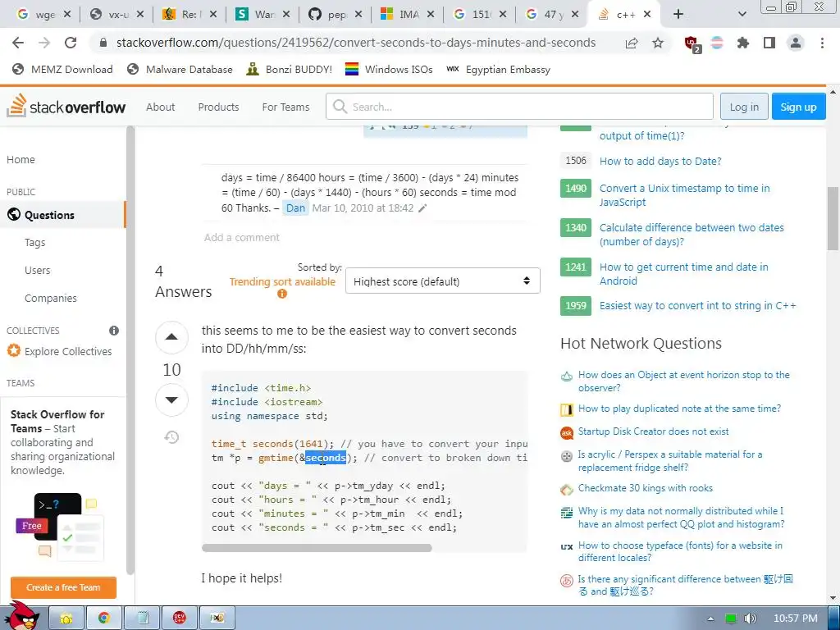Click the page vertical scrollbar thumb
This screenshot has width=840, height=630.
[x=833, y=218]
